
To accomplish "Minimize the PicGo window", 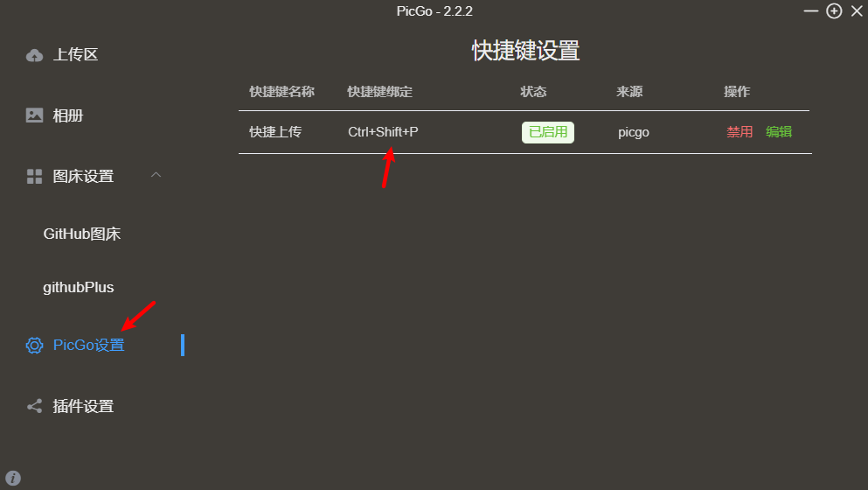I will 811,11.
